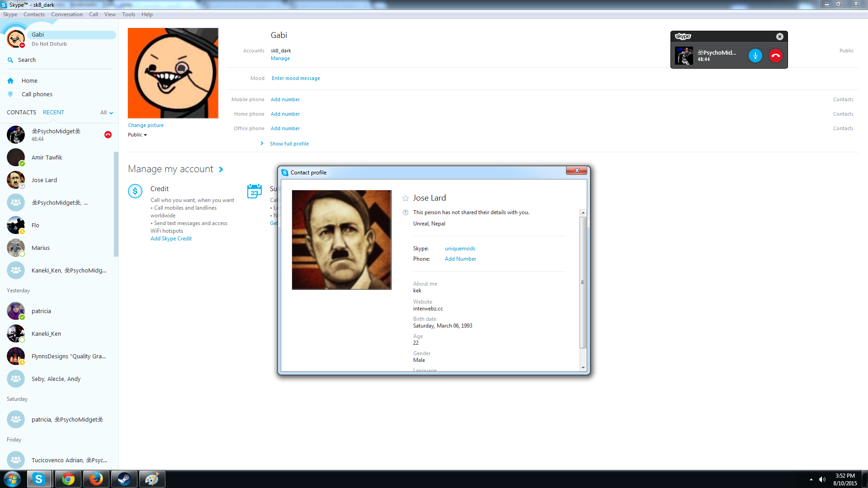
Task: Click patricia's avatar under Yesterday
Action: [x=16, y=311]
